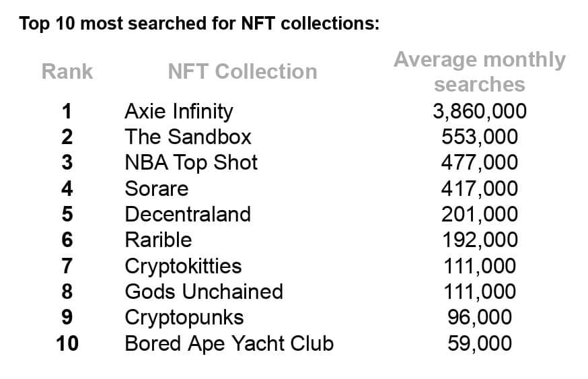Select the Rank column header
The width and height of the screenshot is (588, 379).
(67, 71)
